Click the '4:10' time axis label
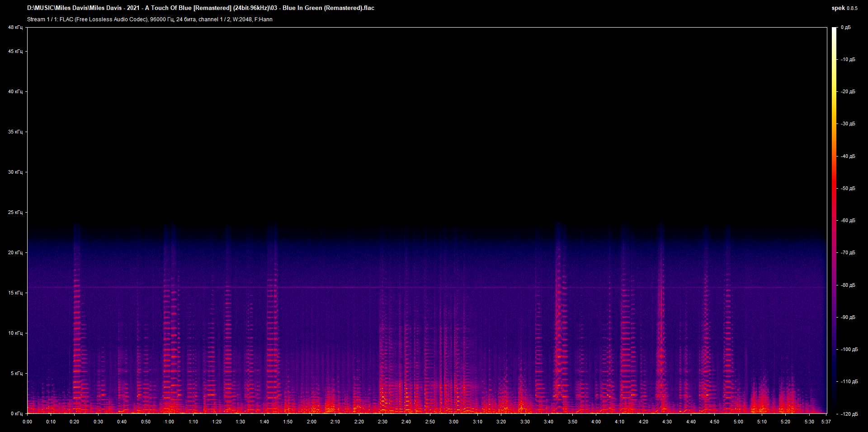The height and width of the screenshot is (432, 868). [620, 422]
